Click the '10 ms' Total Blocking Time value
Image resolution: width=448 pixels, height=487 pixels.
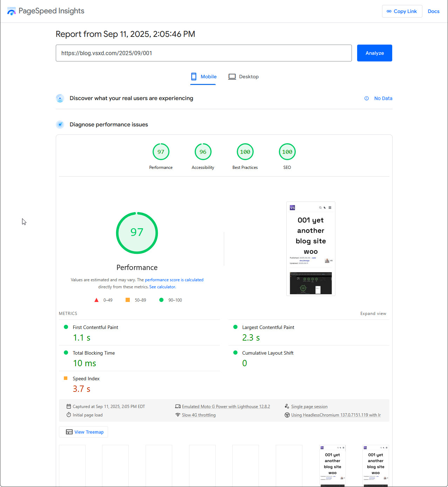point(85,363)
